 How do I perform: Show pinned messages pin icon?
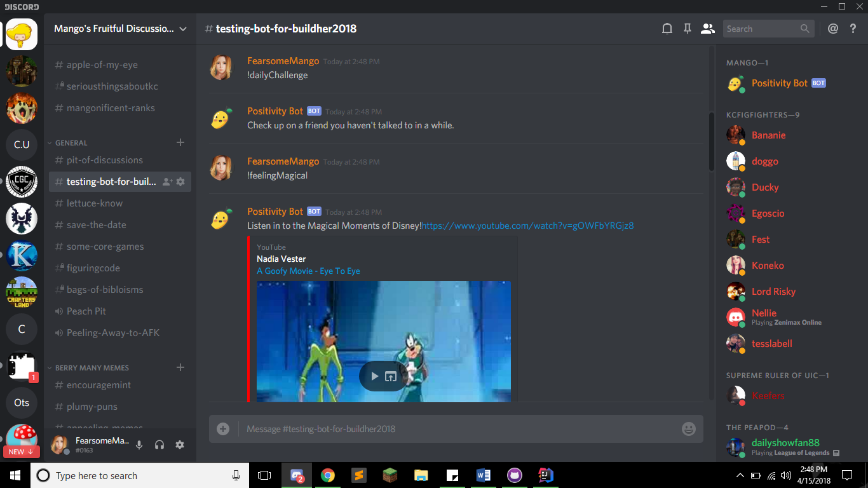(687, 29)
